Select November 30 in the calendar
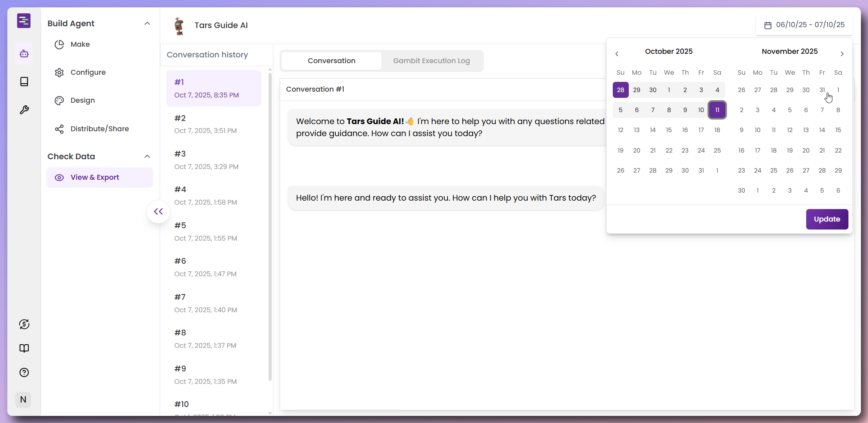 [x=741, y=190]
